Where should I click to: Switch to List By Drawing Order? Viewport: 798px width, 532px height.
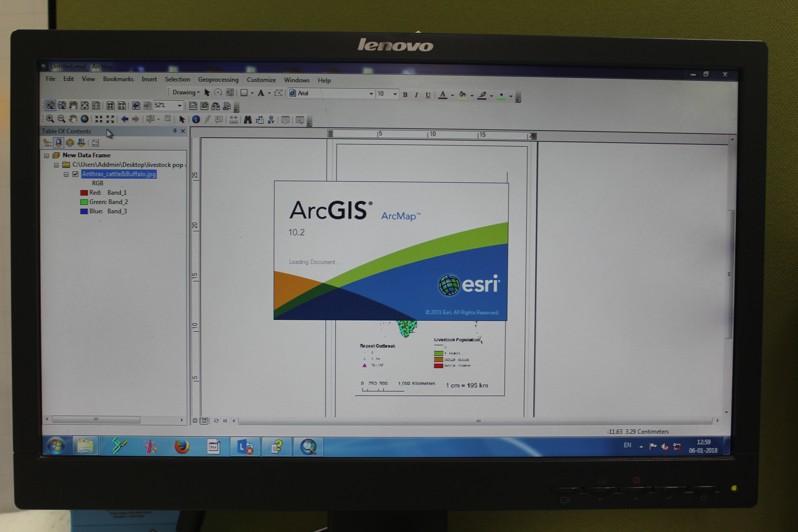[x=47, y=143]
